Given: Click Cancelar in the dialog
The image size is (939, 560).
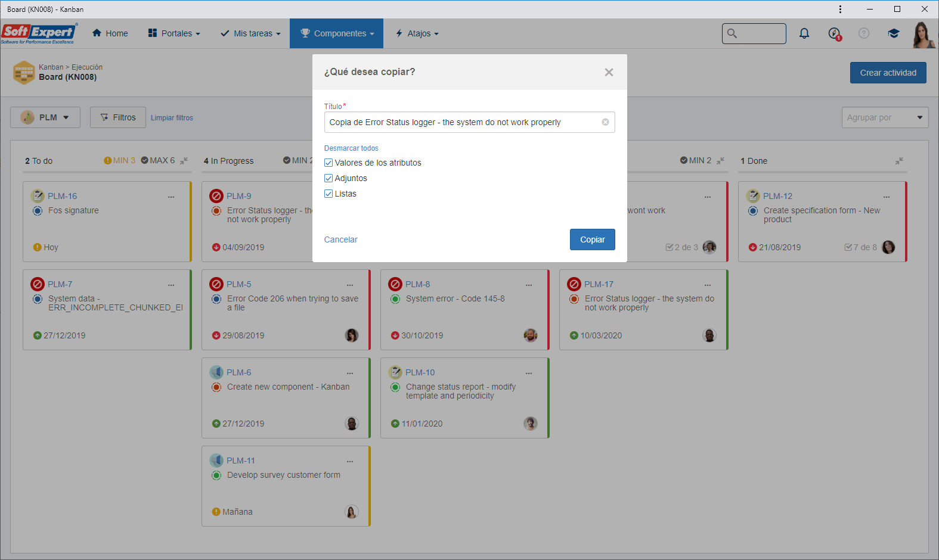Looking at the screenshot, I should [340, 239].
